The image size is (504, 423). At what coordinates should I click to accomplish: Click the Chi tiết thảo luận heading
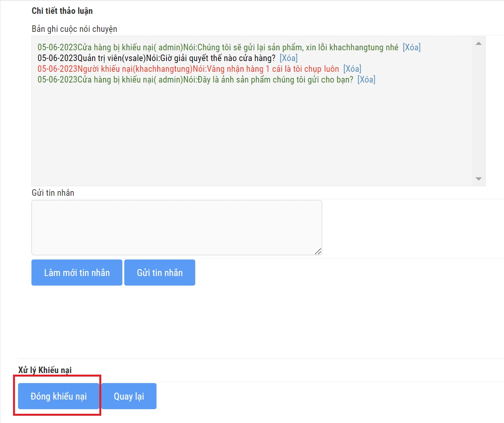[62, 11]
